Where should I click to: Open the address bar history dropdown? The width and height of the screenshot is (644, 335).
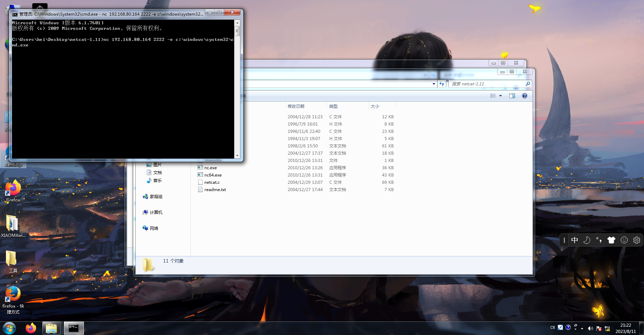(x=434, y=84)
